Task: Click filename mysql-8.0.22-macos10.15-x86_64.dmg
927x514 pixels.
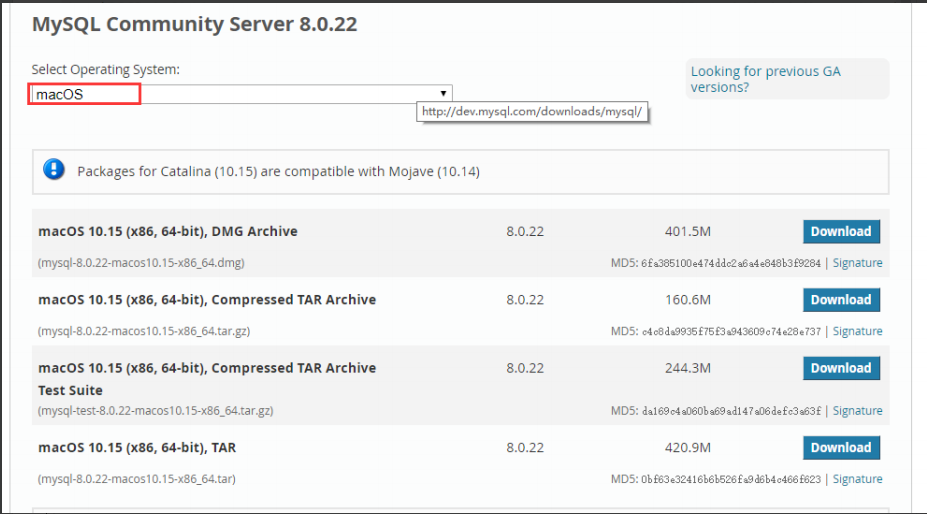Action: [141, 263]
